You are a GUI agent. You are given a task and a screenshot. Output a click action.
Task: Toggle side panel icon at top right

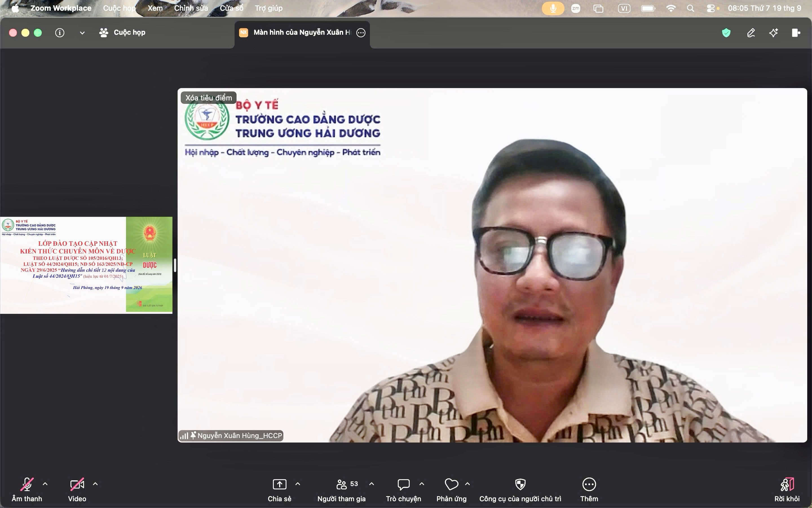[x=796, y=32]
